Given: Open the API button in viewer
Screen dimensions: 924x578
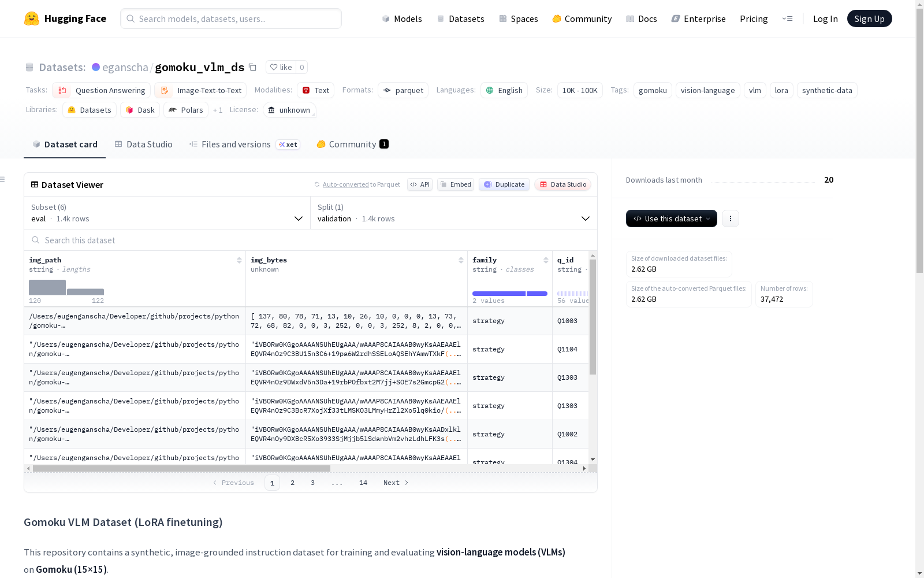Looking at the screenshot, I should (420, 184).
